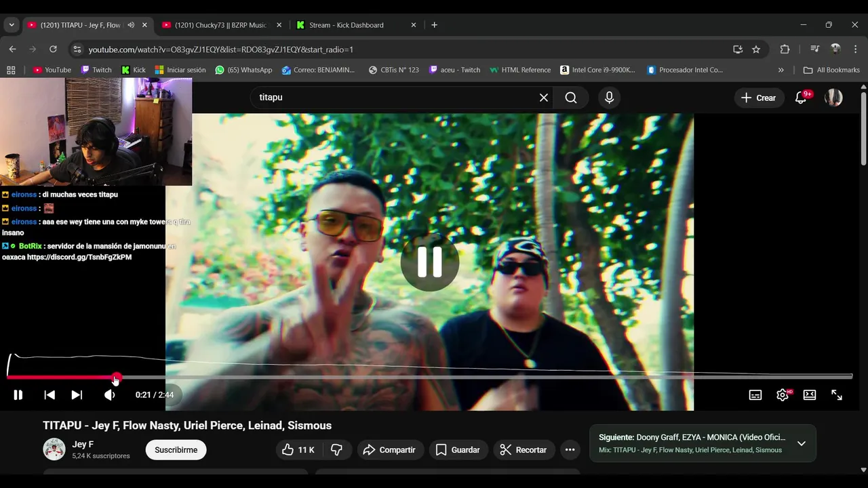
Task: Bookmark this page with star icon
Action: click(x=756, y=49)
